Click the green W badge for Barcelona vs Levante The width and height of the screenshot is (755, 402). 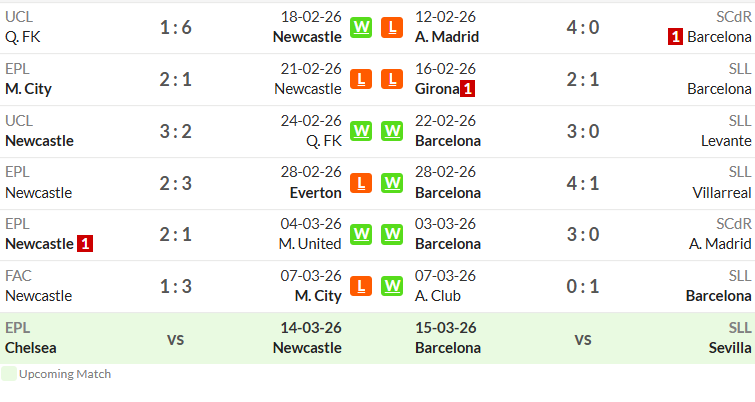pos(392,131)
